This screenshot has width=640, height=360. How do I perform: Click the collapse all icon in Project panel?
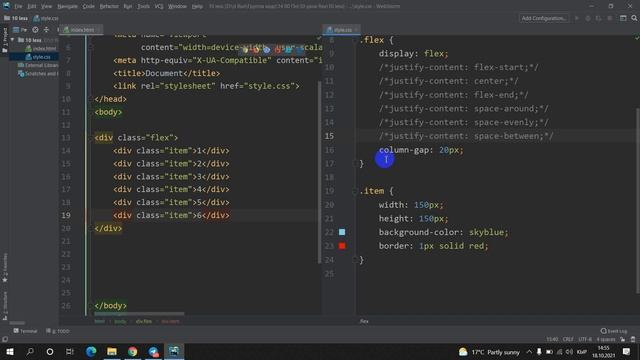tap(46, 30)
